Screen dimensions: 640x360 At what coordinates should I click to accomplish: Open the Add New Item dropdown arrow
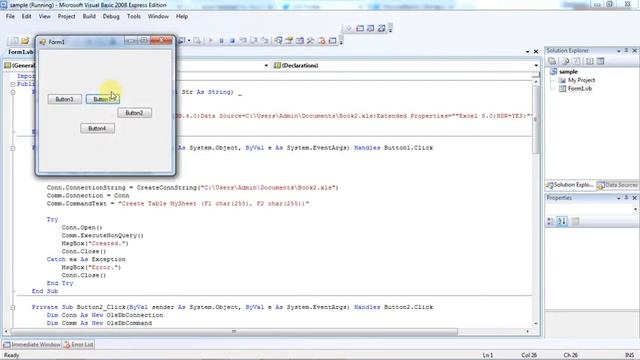coord(189,40)
